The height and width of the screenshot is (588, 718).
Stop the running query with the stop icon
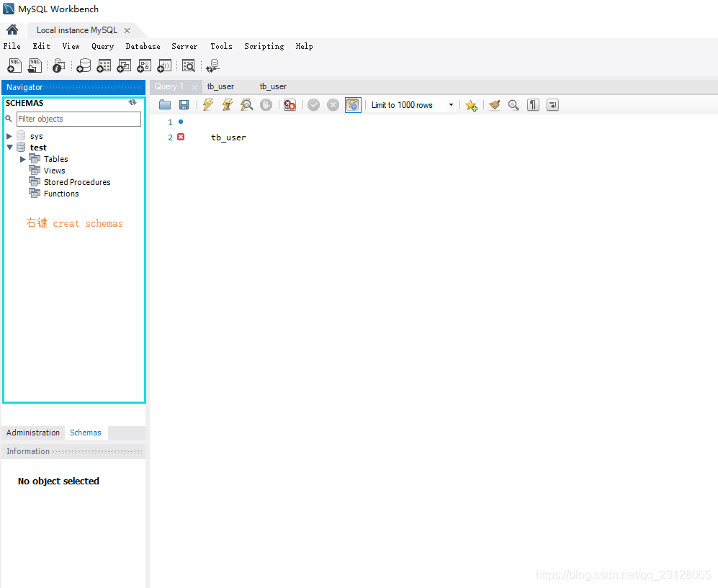266,104
